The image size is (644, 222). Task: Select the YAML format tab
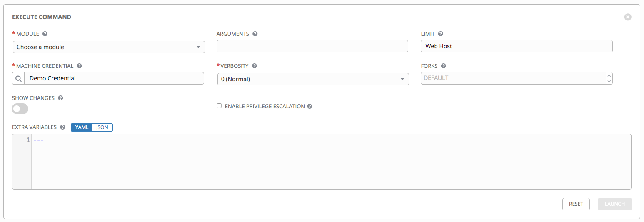click(x=82, y=127)
